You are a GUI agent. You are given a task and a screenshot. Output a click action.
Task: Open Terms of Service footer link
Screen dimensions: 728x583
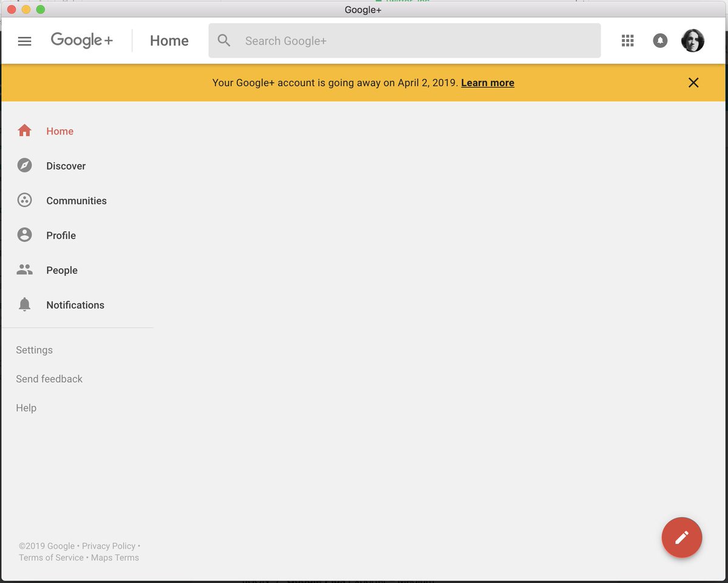tap(51, 558)
